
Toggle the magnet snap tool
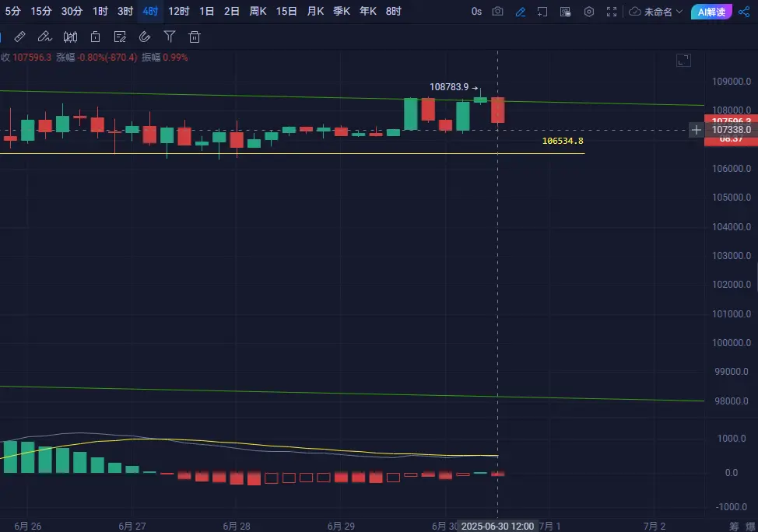coord(145,37)
